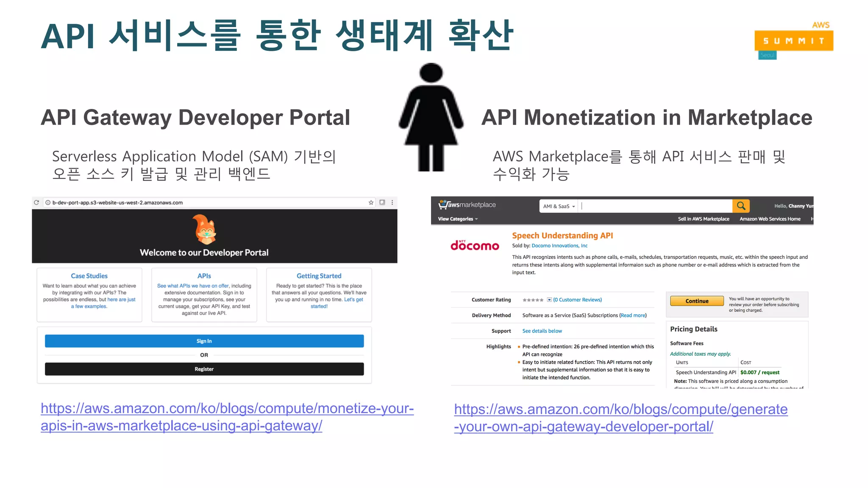Click the docomo logo
This screenshot has width=868, height=488.
(475, 245)
